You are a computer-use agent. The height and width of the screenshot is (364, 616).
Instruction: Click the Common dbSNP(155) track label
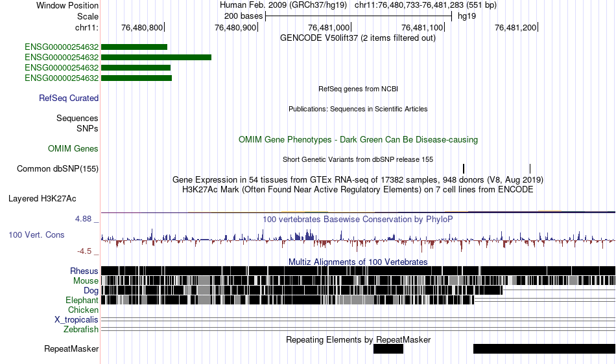point(58,168)
